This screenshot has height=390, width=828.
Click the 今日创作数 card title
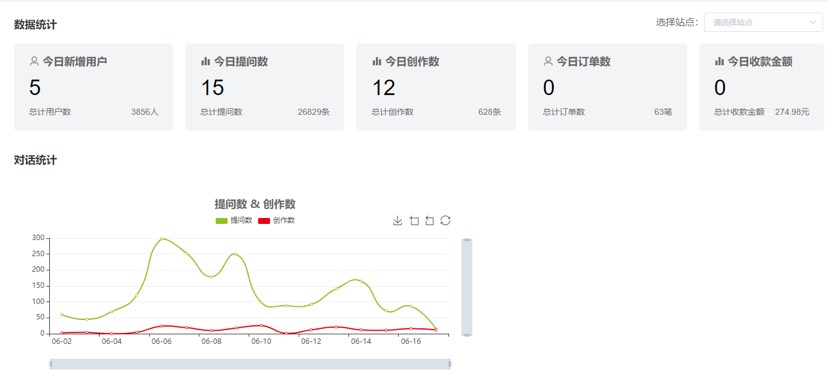[412, 61]
